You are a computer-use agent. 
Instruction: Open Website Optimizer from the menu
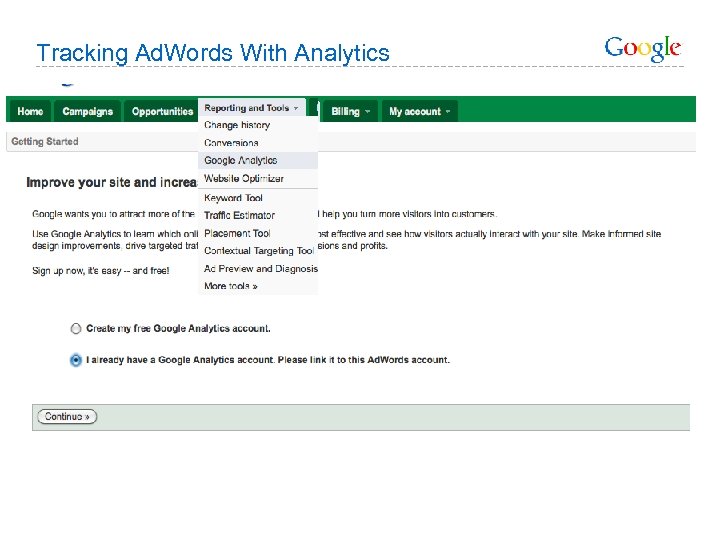(x=244, y=179)
